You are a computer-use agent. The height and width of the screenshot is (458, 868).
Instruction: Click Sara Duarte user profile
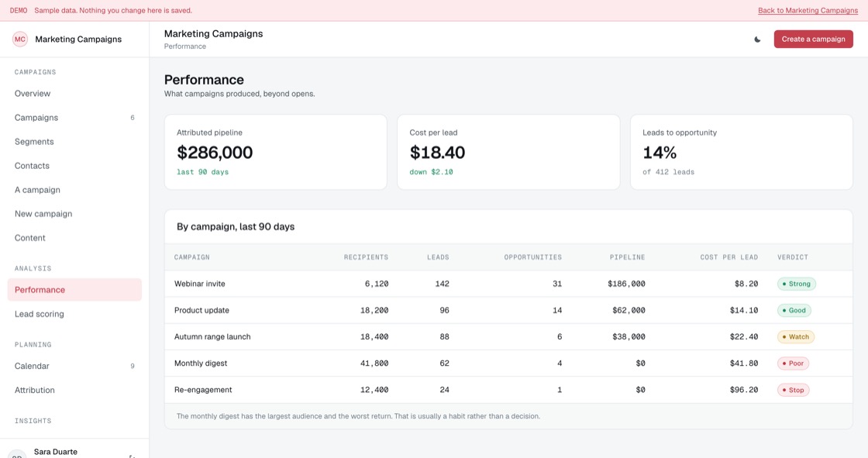(x=74, y=451)
